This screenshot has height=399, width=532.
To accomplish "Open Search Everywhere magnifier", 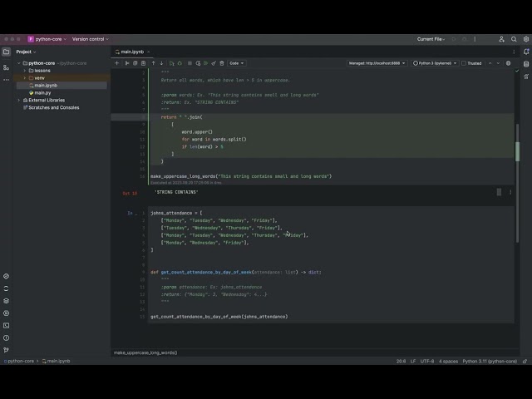I will [514, 39].
